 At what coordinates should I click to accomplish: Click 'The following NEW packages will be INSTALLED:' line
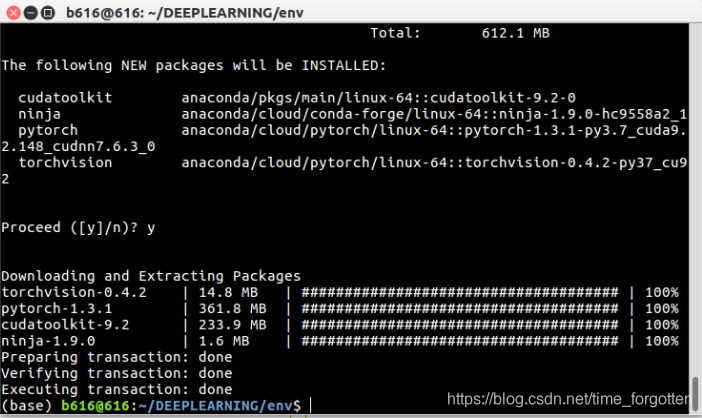(193, 65)
